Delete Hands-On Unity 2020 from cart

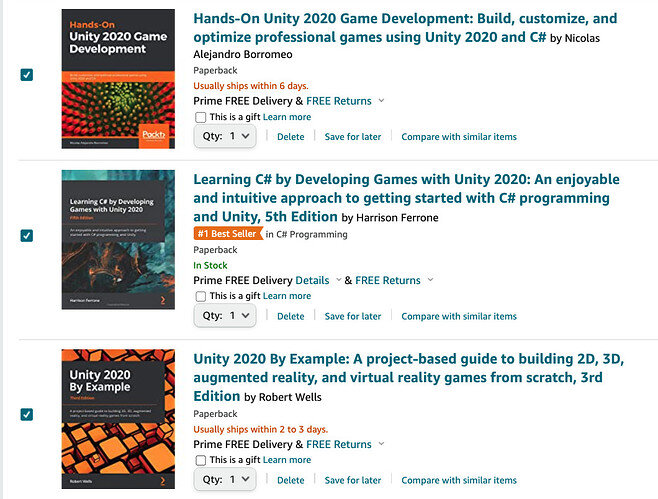(290, 137)
